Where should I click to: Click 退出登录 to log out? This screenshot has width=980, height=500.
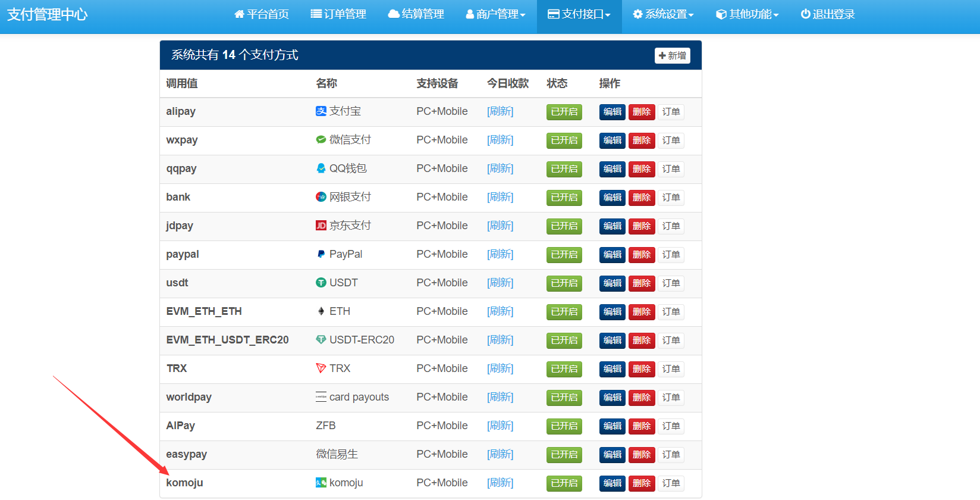[x=828, y=14]
